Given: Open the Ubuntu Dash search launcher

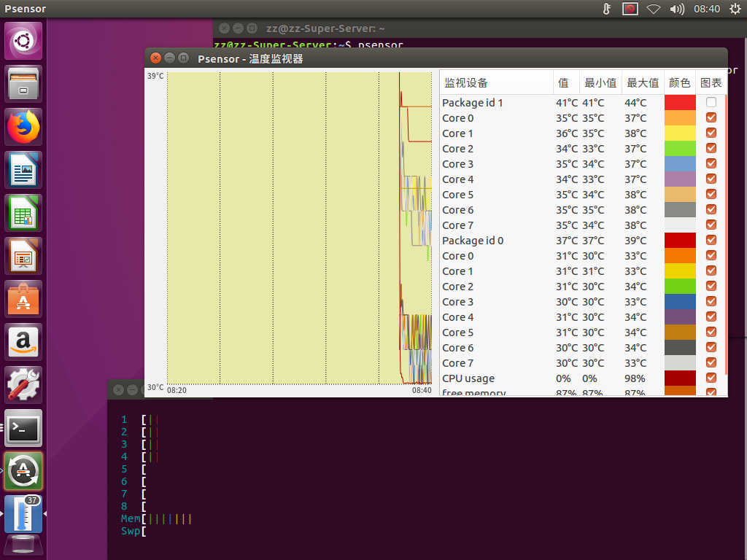Looking at the screenshot, I should [24, 42].
